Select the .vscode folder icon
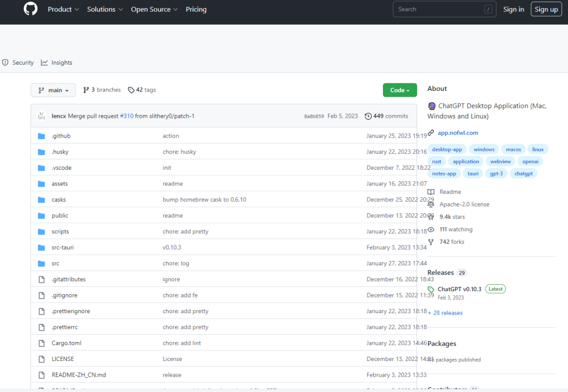Viewport: 568px width, 392px height. [x=42, y=168]
